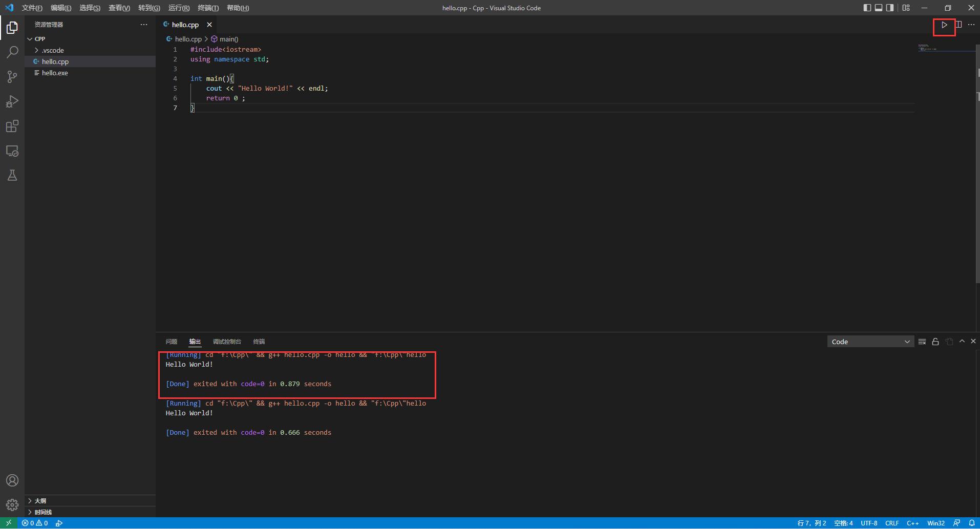Open the 运行(R) menu
Screen dimensions: 980x529
179,8
